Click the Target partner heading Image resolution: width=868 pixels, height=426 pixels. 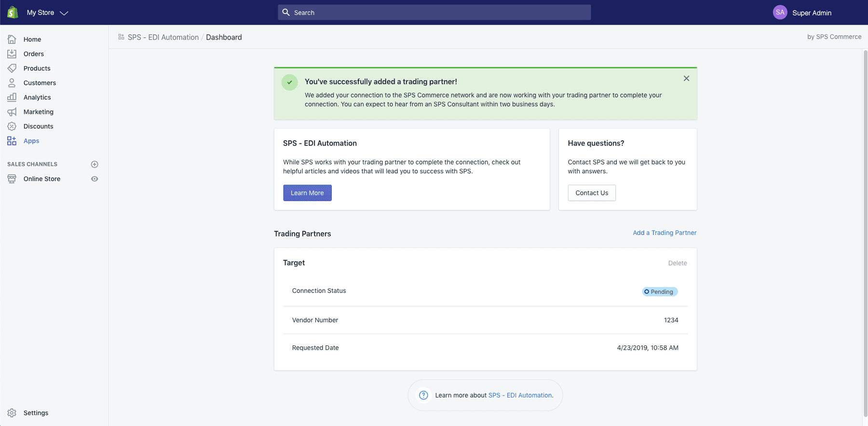point(294,263)
